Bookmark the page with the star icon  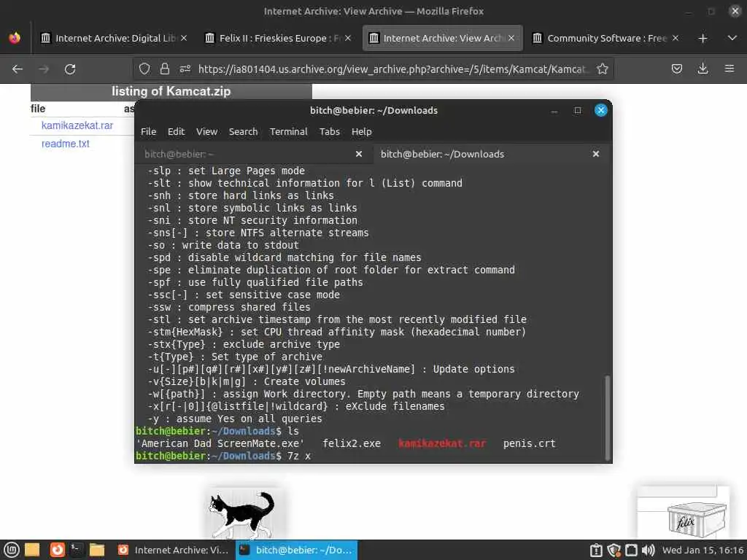point(602,69)
